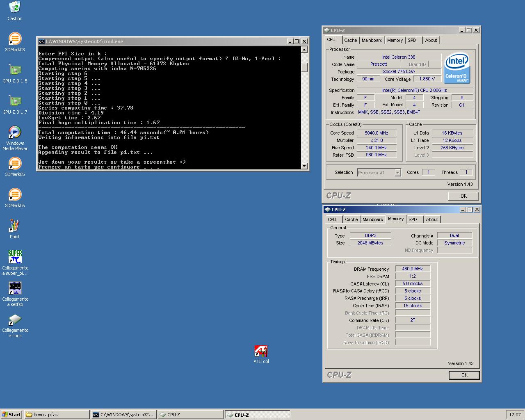
Task: Click the upper CPU-Z window title icon
Action: point(326,30)
